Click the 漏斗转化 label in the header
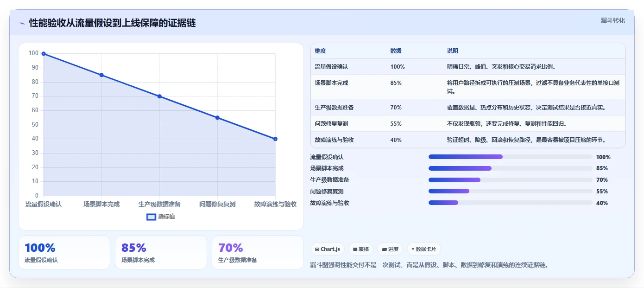 point(612,21)
